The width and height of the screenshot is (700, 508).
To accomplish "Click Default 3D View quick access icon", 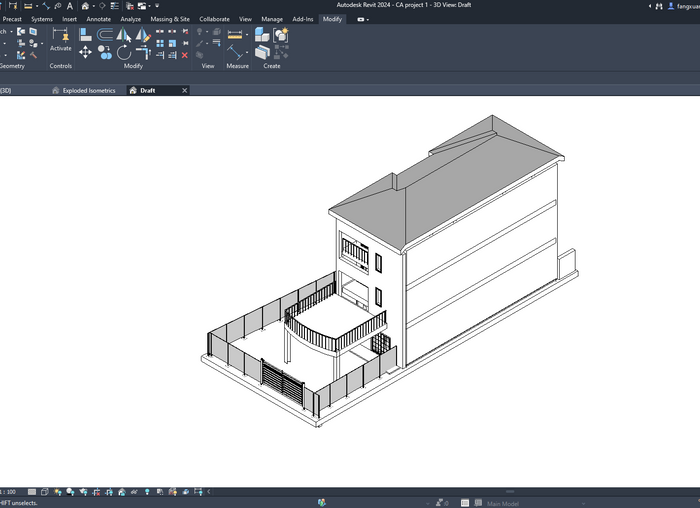I will point(85,6).
